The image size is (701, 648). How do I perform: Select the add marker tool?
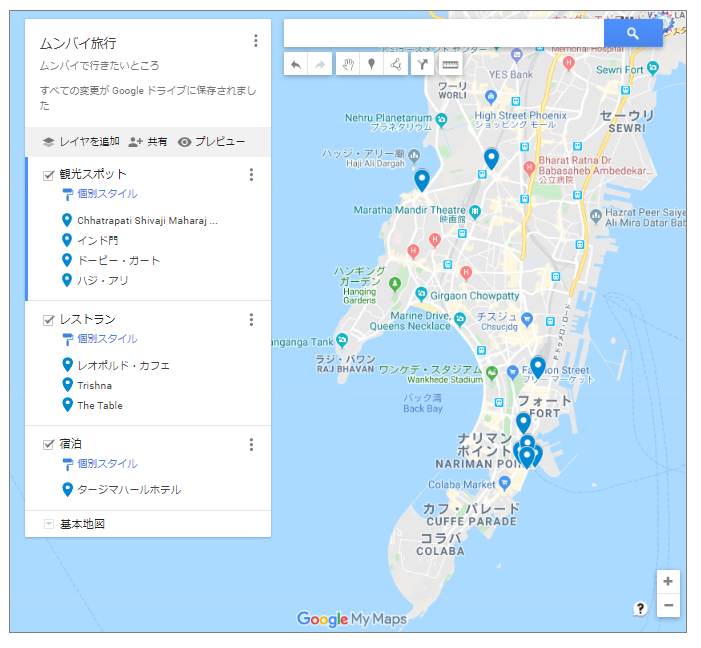coord(371,65)
